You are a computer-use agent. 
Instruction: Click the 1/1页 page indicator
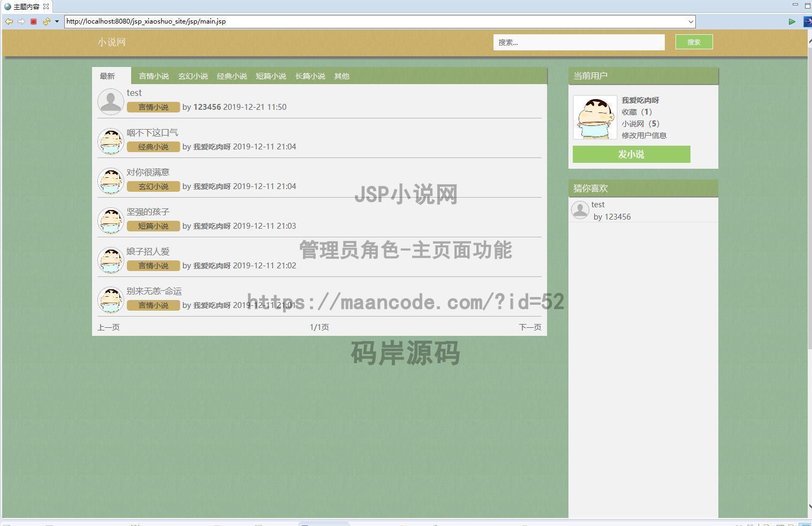point(320,327)
